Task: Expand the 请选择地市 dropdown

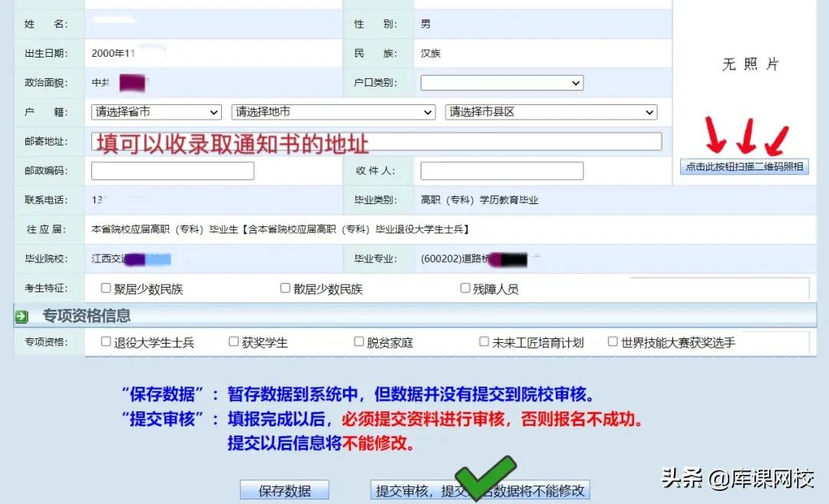Action: (x=333, y=112)
